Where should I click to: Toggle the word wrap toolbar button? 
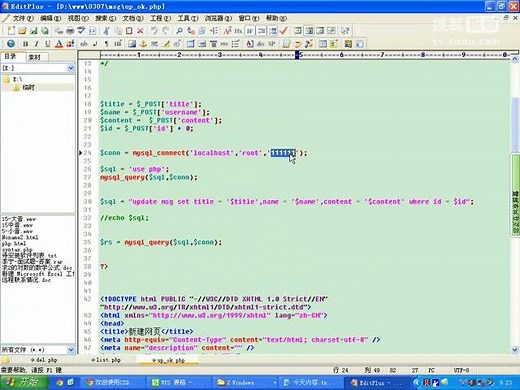tap(250, 31)
